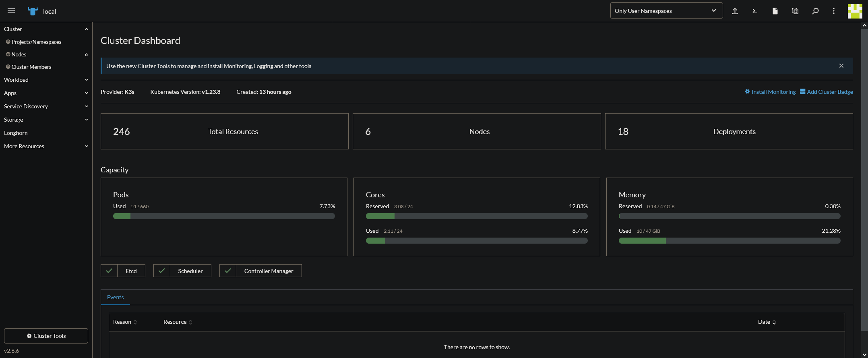868x358 pixels.
Task: Click the Memory reserved 0.30% value
Action: tap(833, 206)
